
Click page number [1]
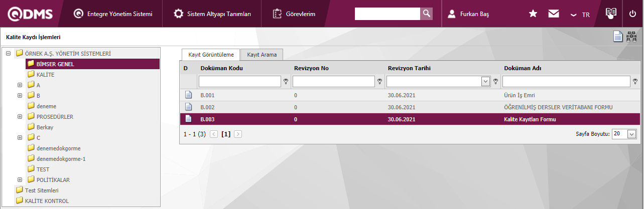[x=226, y=134]
